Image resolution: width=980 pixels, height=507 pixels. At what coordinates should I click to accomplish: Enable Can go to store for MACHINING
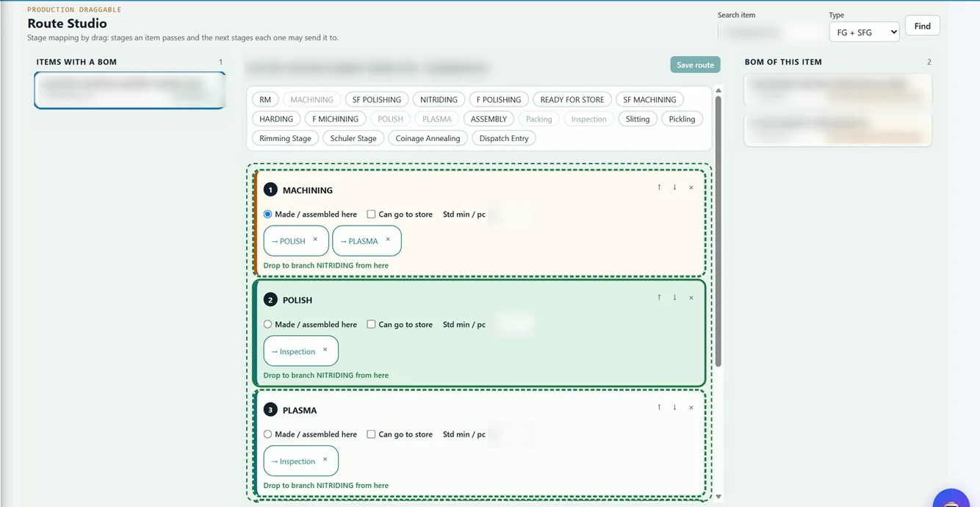[371, 215]
